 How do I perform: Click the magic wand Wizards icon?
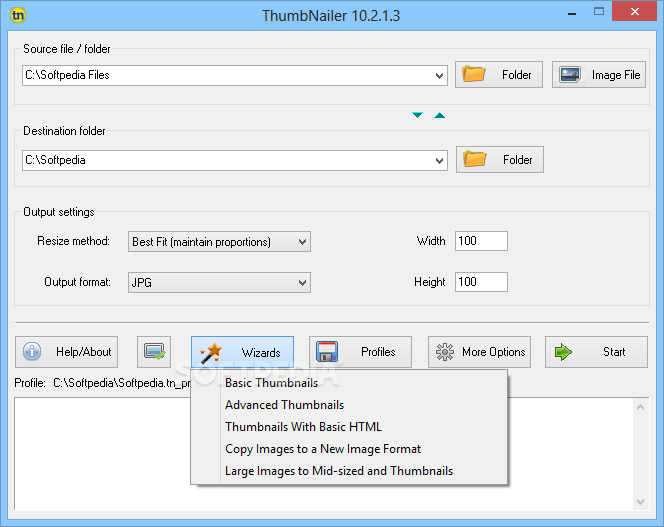(x=211, y=352)
